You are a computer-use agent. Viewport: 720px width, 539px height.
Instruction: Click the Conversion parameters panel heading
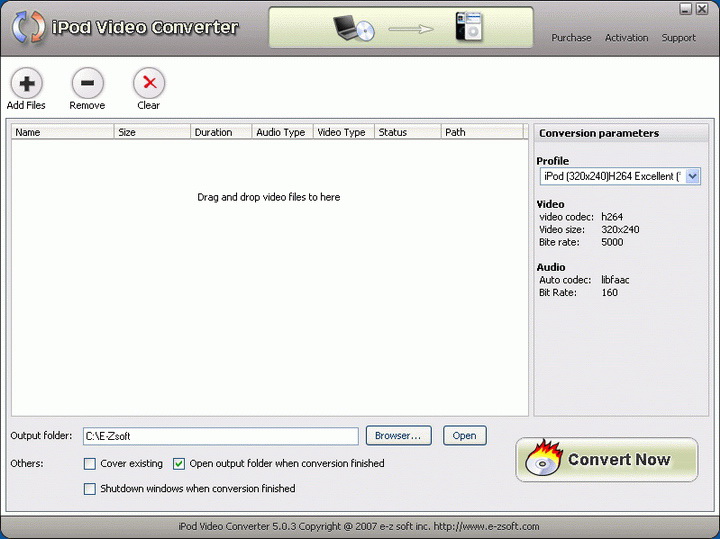click(599, 133)
